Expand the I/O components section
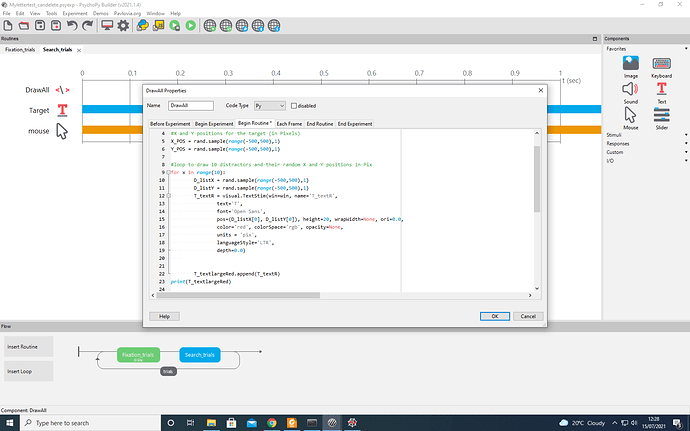 click(x=645, y=161)
